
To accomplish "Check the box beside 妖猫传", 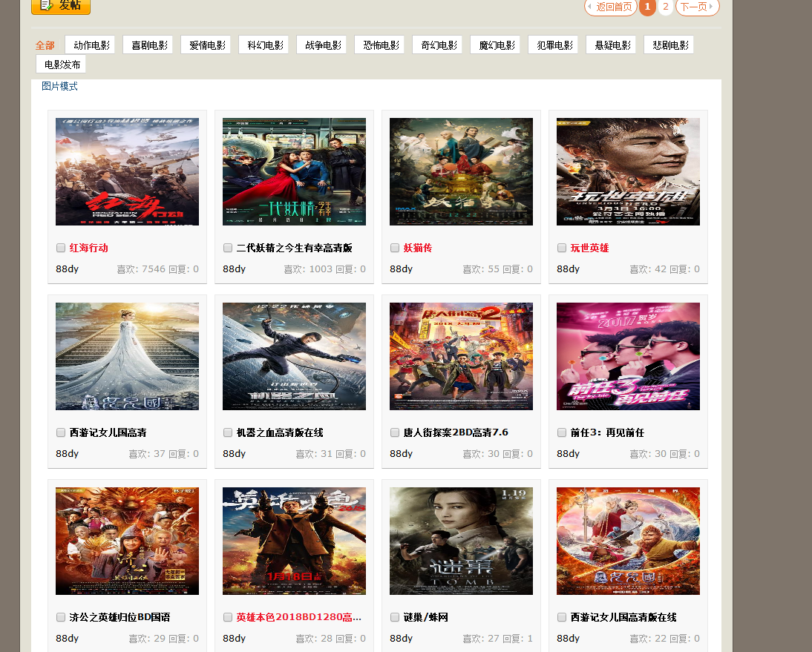I will [395, 248].
